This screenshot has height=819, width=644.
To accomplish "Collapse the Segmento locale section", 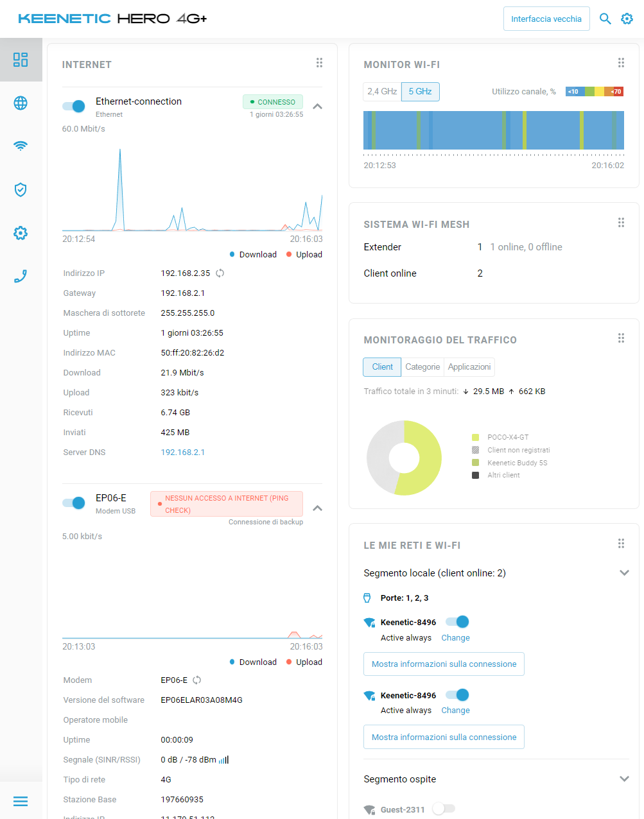I will point(624,573).
